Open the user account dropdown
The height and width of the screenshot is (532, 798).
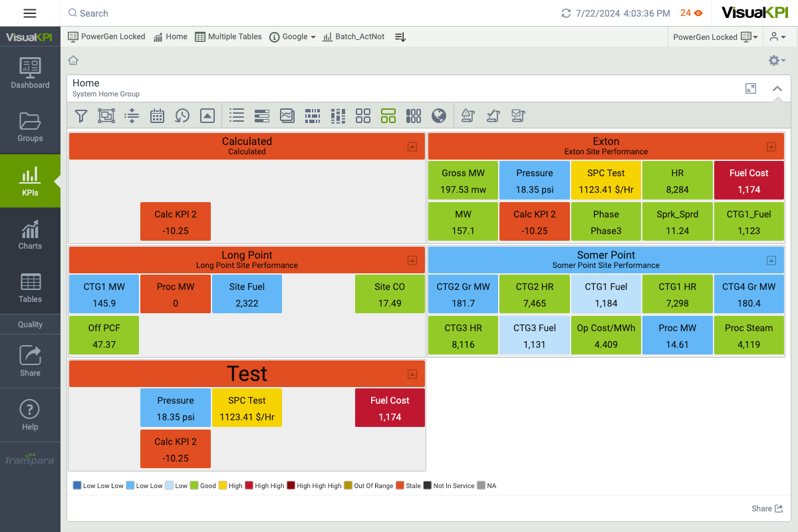[x=778, y=37]
